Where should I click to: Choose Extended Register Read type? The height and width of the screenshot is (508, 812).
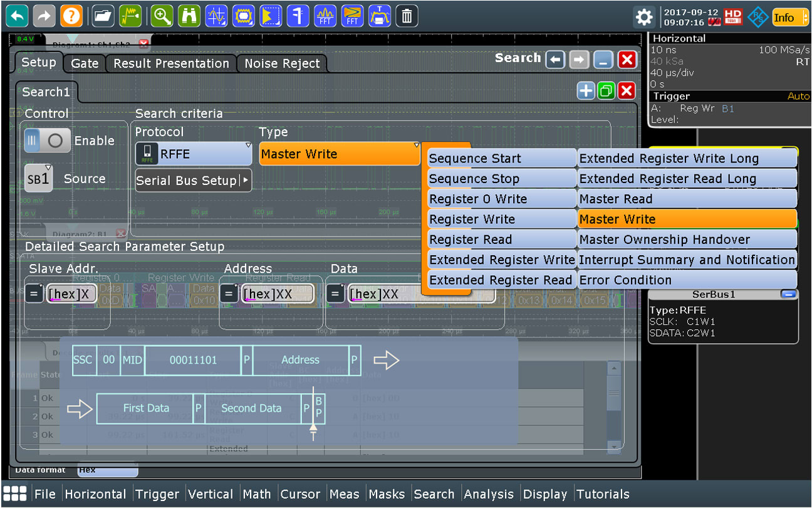click(502, 280)
